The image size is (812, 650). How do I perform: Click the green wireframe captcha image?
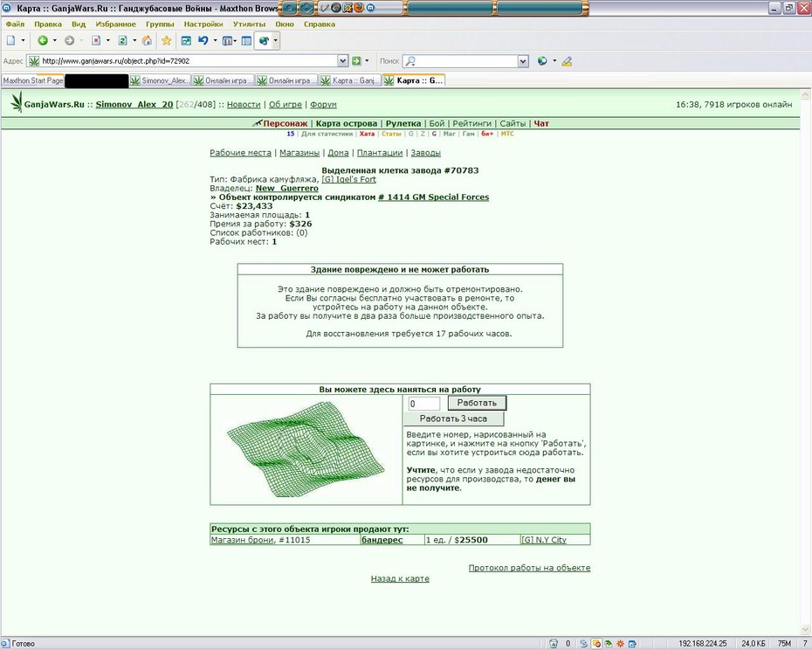[306, 449]
